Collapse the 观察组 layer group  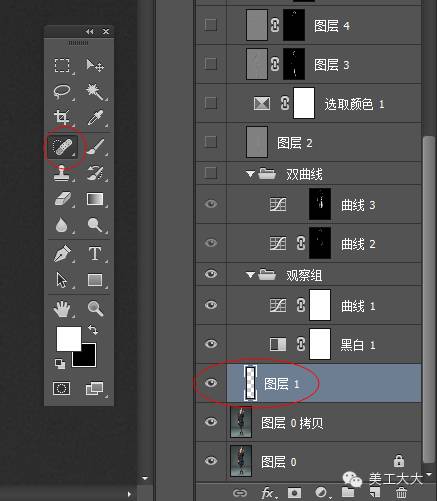click(250, 275)
